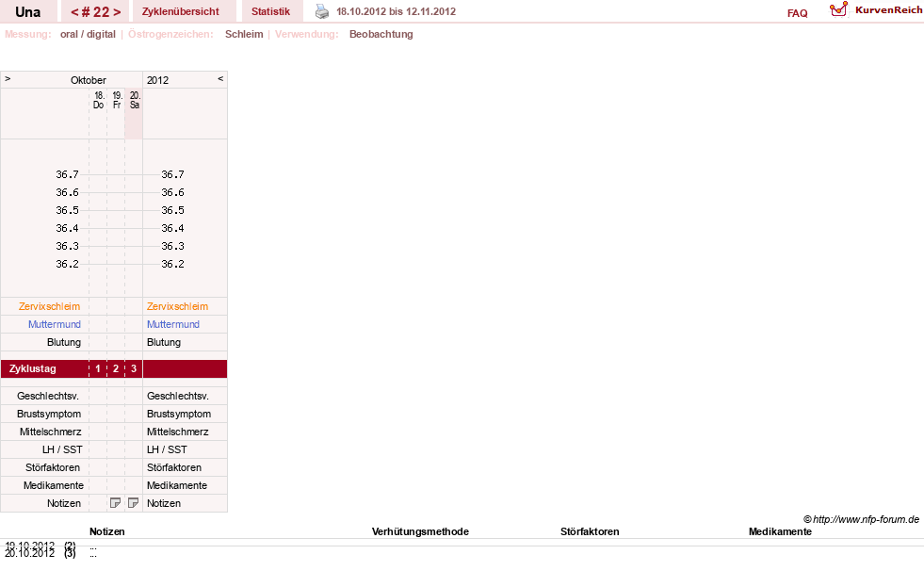Click the 20.10.2012 note entry date
Image resolution: width=924 pixels, height=587 pixels.
coord(29,553)
